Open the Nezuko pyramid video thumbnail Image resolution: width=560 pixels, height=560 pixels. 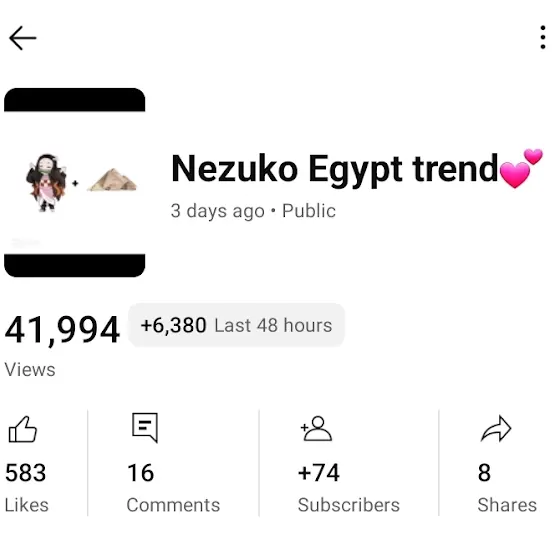[75, 182]
